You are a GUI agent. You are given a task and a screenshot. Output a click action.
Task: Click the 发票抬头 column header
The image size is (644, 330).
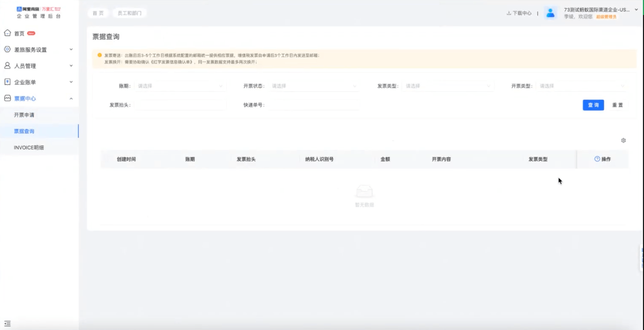pyautogui.click(x=246, y=159)
